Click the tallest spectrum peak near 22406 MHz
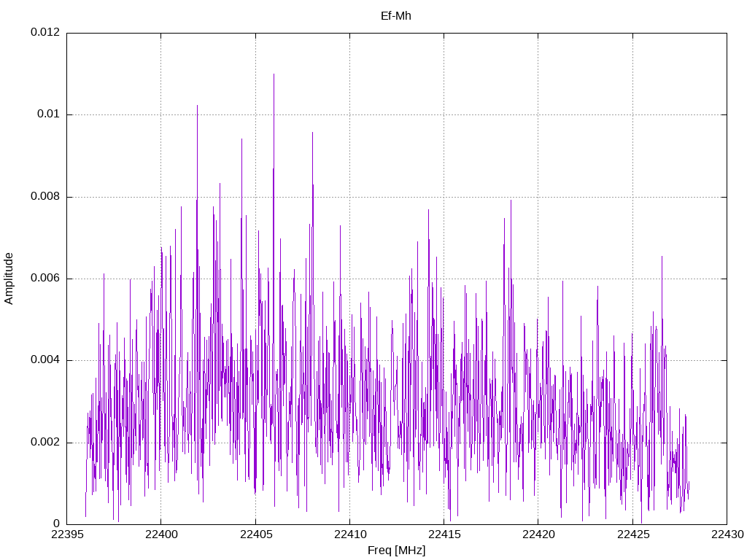The width and height of the screenshot is (747, 560). (274, 75)
